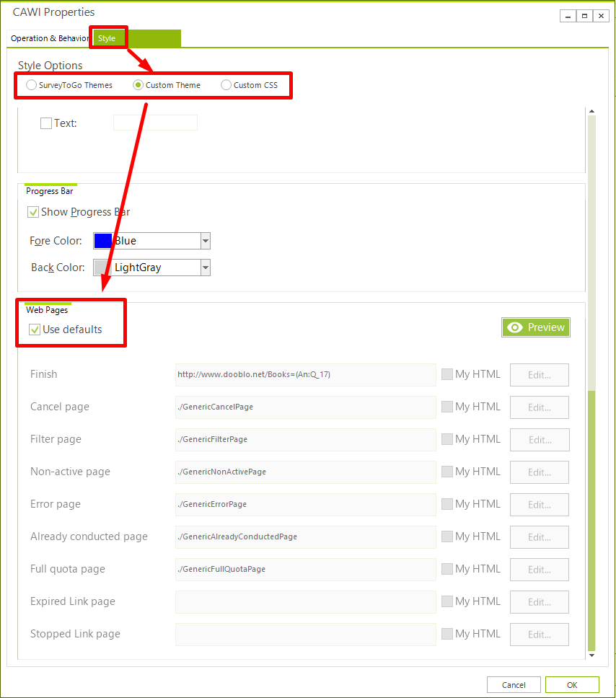Uncheck the Use defaults checkbox
Screen dimensions: 616x698
pos(35,330)
